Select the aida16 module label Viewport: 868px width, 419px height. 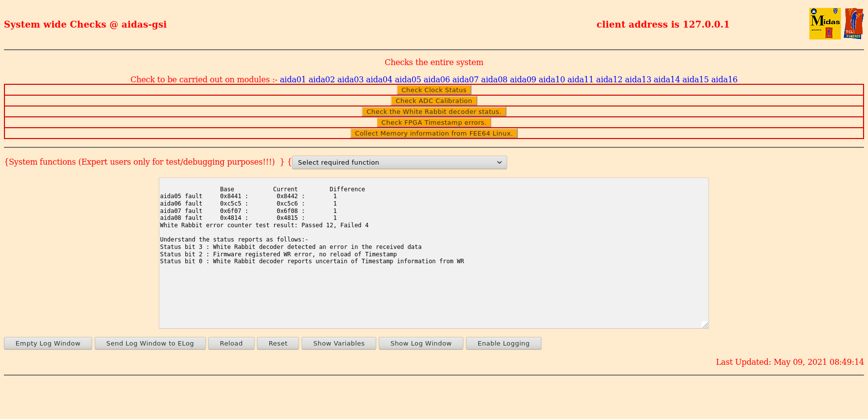(724, 79)
